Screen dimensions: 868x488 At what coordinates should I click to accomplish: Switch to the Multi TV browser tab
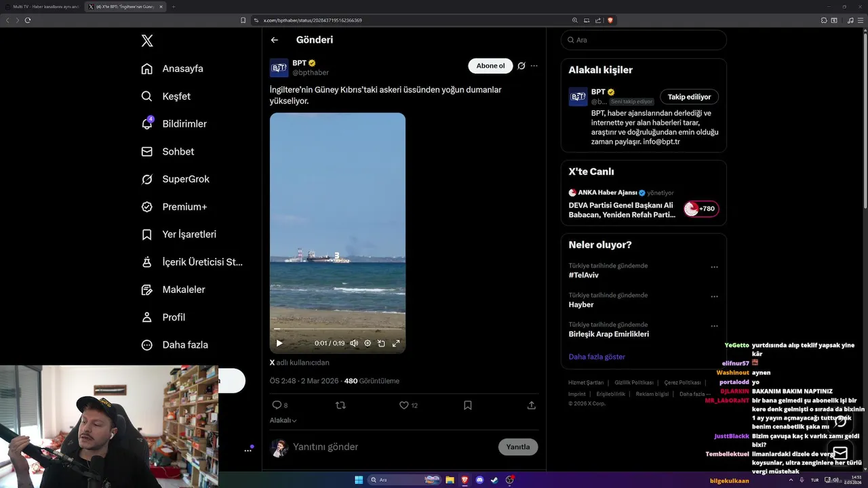[45, 7]
